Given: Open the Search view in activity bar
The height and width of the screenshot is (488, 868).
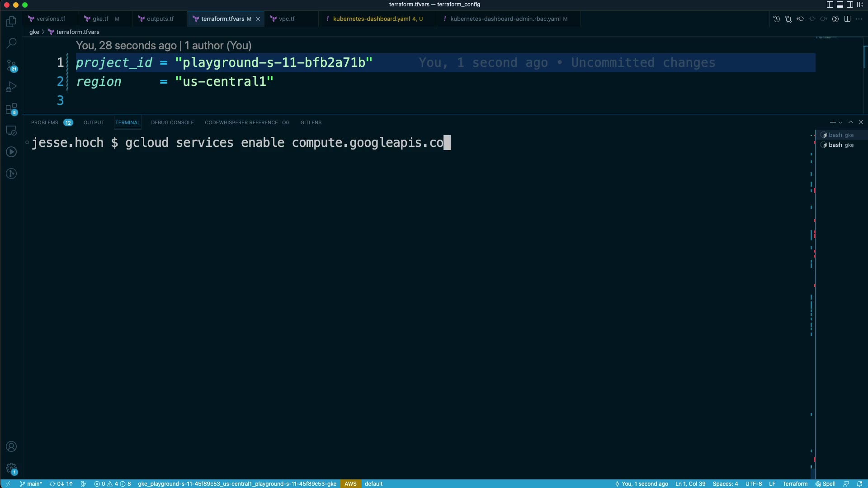Looking at the screenshot, I should click(11, 43).
